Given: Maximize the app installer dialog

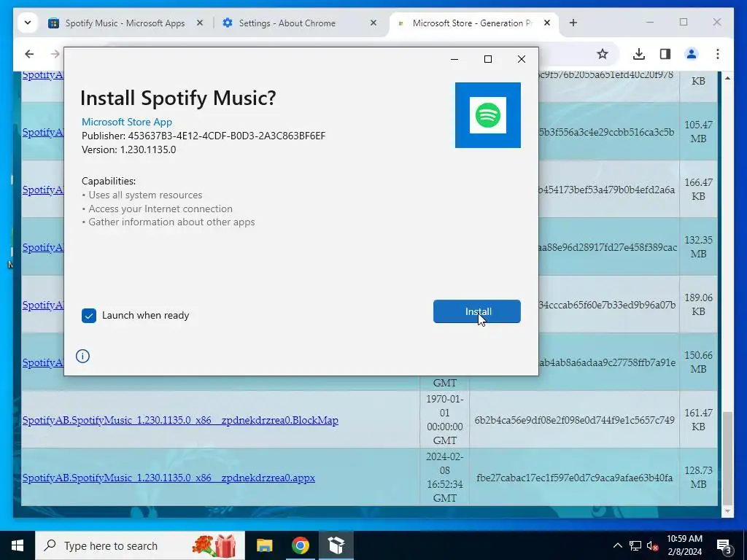Looking at the screenshot, I should 488,59.
